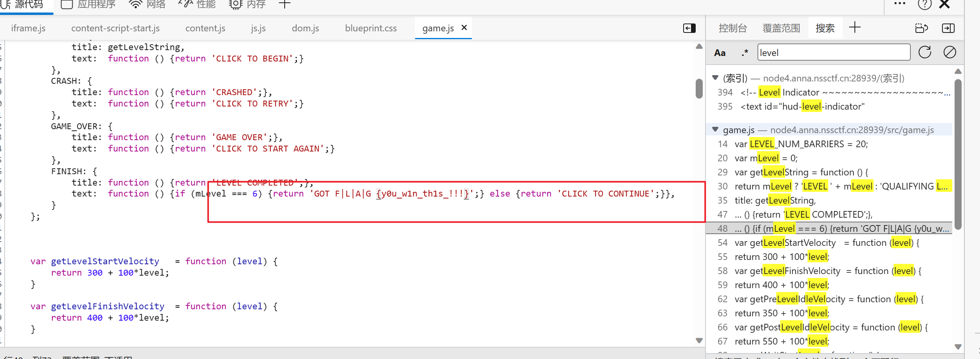
Task: Click search results scroll down arrow
Action: coord(958,347)
